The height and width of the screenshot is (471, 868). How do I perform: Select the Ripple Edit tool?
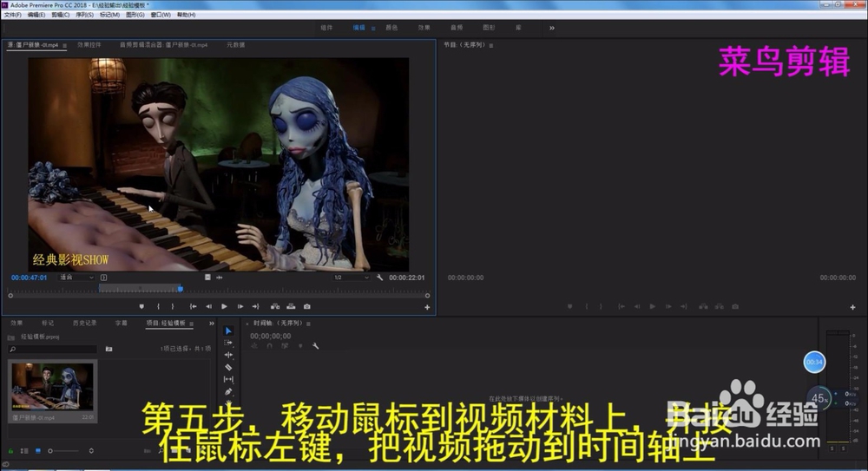[228, 355]
